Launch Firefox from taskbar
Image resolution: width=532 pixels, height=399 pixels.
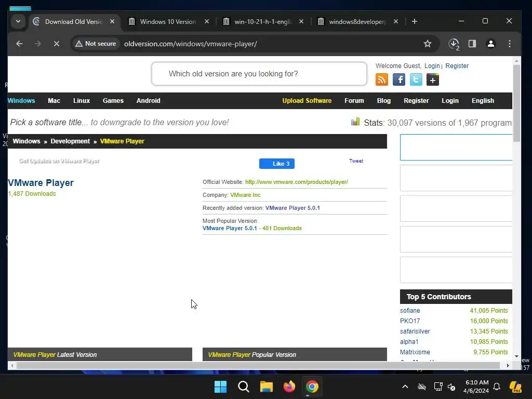tap(289, 387)
